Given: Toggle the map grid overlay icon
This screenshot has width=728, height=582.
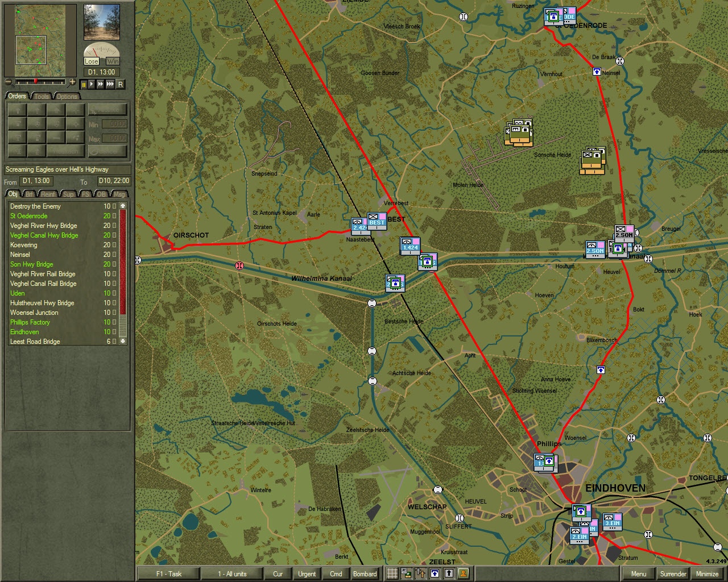Looking at the screenshot, I should pos(392,573).
